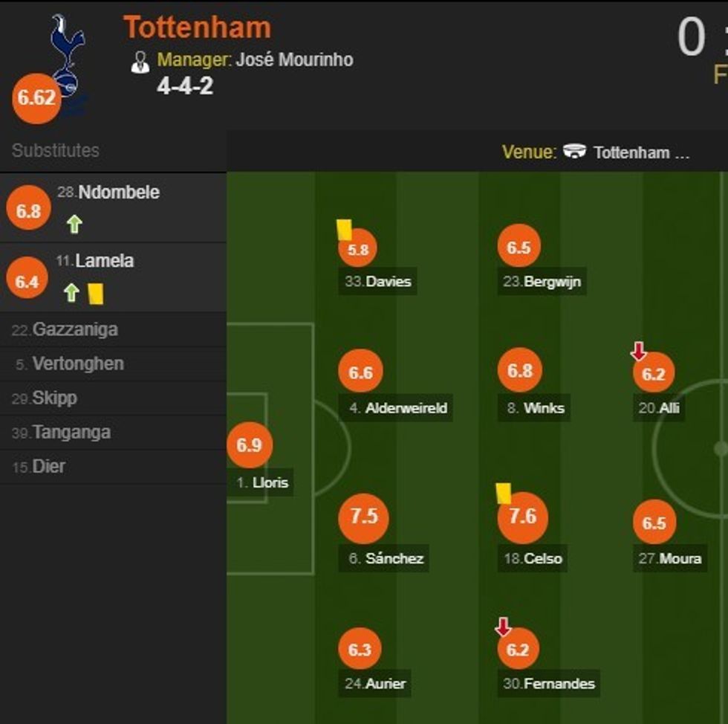Click Sánchez's 7.5 rating badge
The width and height of the screenshot is (728, 724).
click(363, 517)
